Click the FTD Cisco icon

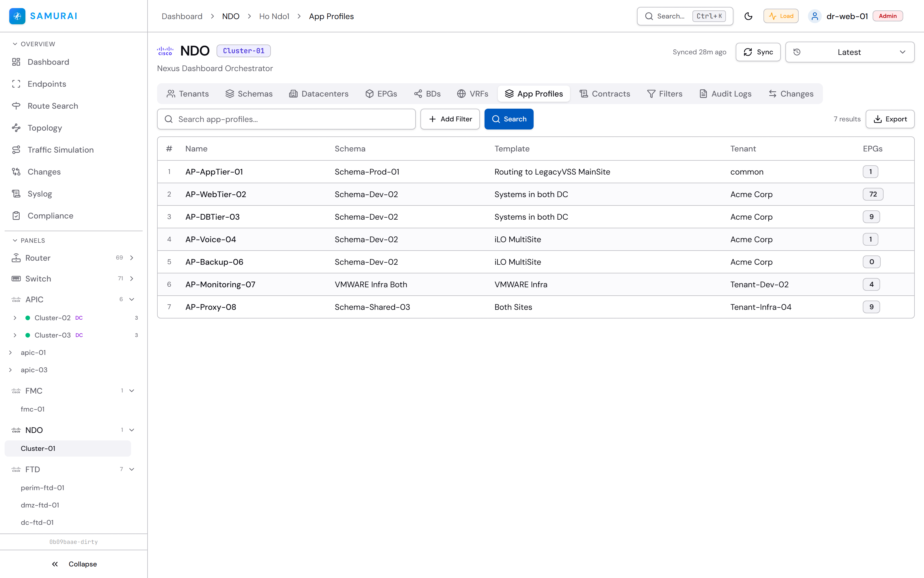(x=16, y=469)
